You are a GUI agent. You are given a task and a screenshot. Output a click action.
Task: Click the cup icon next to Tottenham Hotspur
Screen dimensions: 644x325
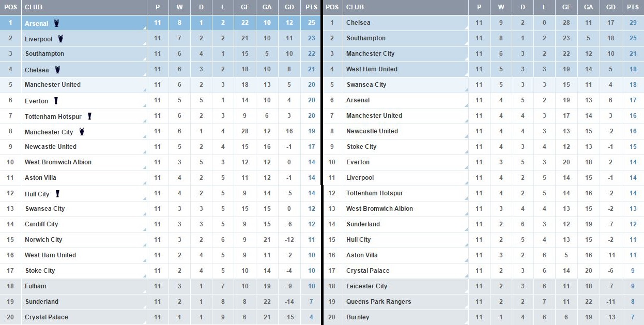89,116
